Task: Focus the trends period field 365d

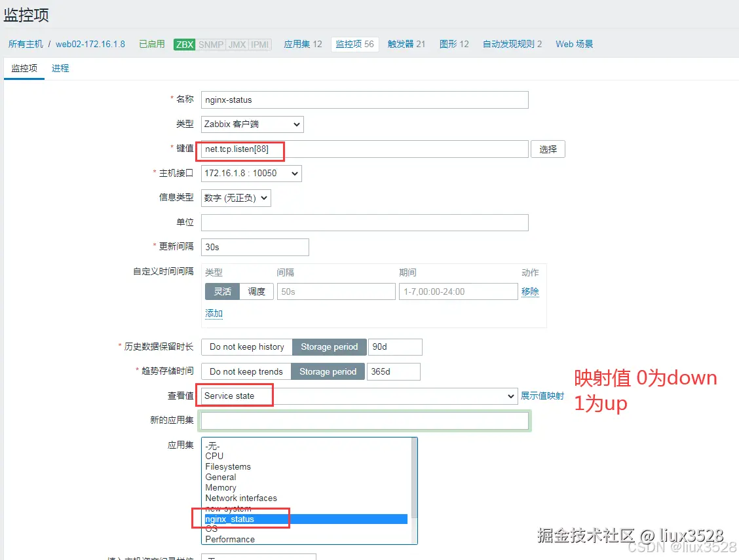Action: tap(393, 371)
